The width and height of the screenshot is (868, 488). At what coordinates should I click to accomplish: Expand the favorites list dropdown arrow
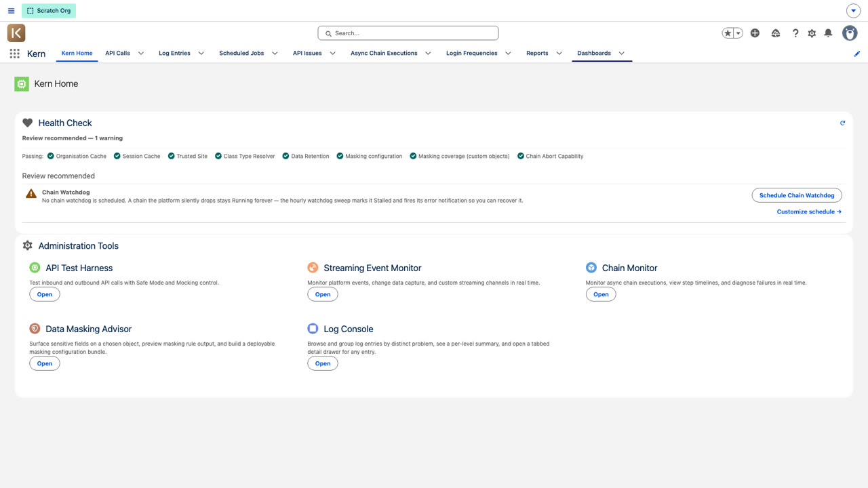tap(738, 33)
